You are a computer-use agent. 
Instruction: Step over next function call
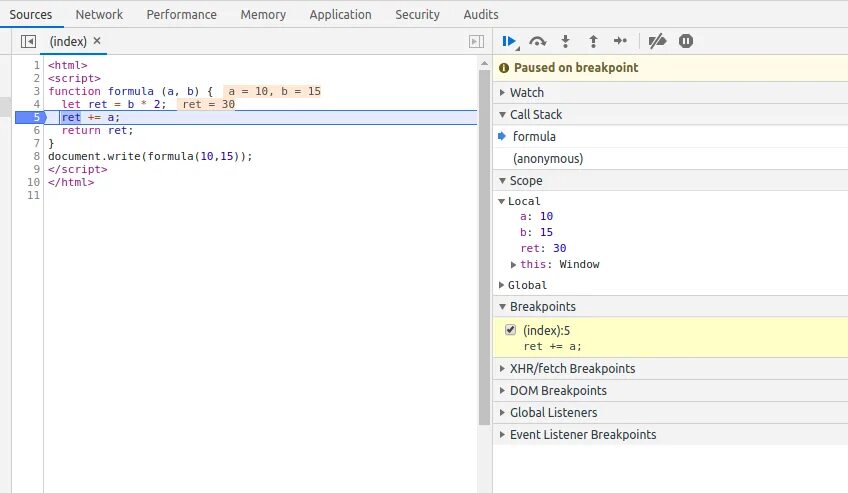538,41
